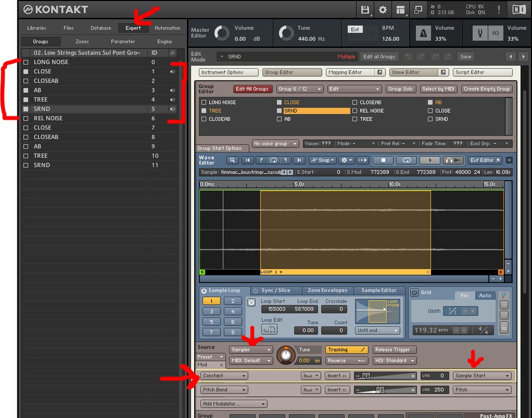
Task: Check the REL NOISE group checkbox in the Expert Groups list
Action: [x=26, y=119]
